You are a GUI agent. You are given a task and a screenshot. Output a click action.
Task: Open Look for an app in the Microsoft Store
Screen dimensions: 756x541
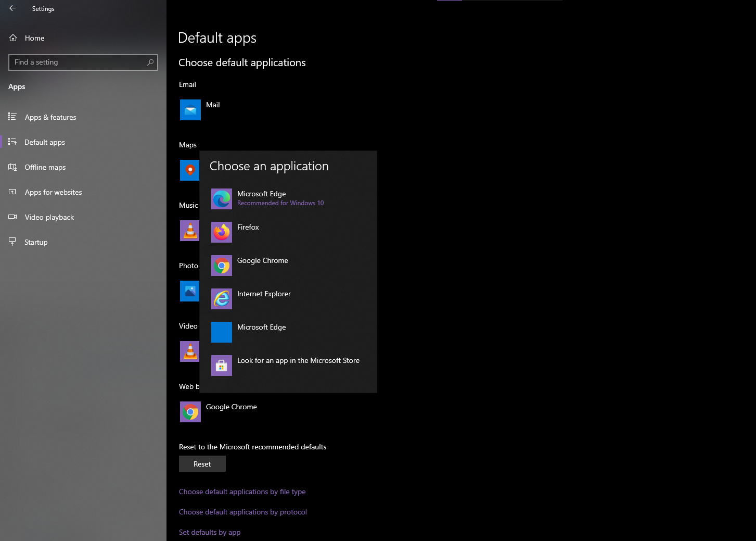click(298, 365)
